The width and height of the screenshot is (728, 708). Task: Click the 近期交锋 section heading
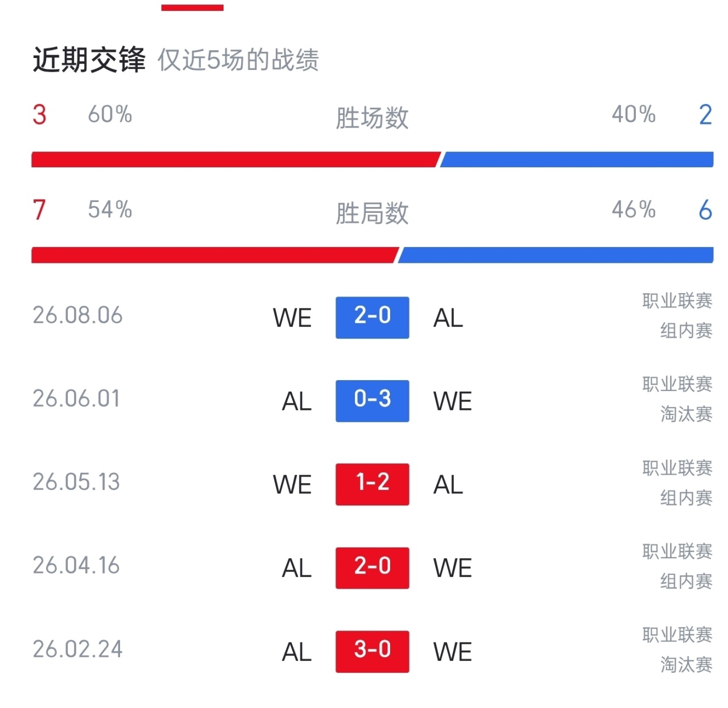89,60
